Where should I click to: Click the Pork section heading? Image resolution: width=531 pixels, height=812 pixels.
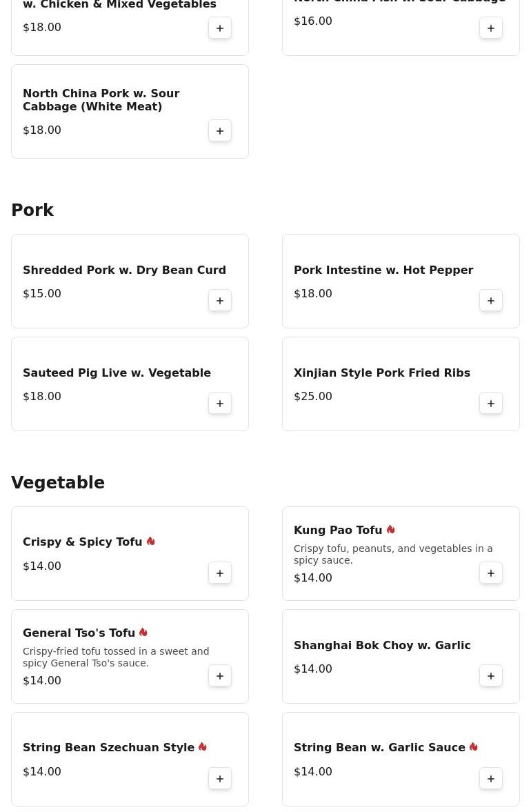[32, 210]
